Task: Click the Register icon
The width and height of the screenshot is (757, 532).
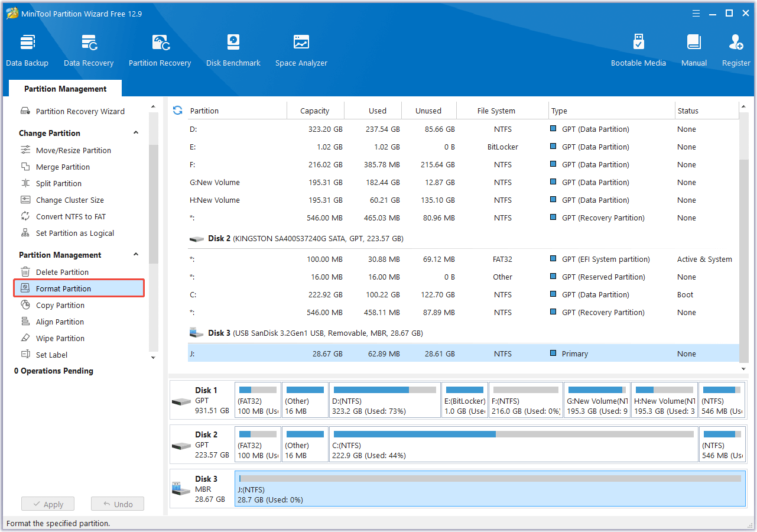Action: click(x=735, y=48)
